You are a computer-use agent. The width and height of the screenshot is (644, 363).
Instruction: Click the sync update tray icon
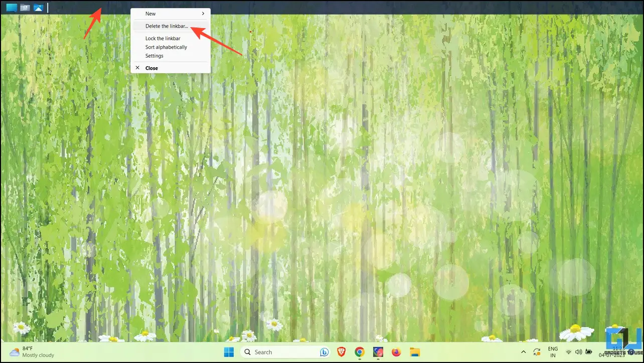(x=537, y=352)
